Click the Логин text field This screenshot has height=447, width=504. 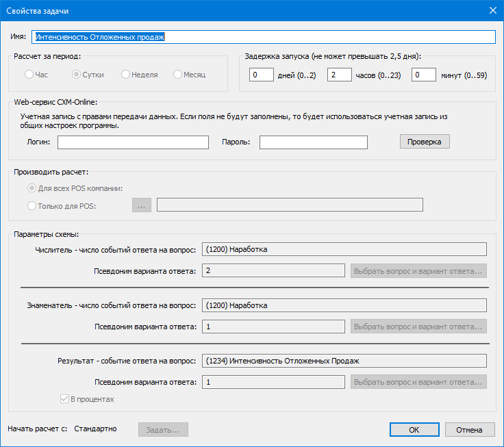(133, 142)
